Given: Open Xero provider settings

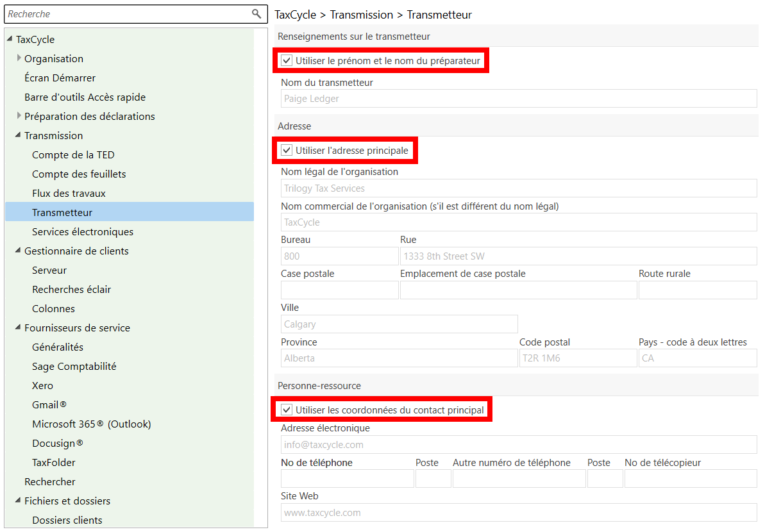Looking at the screenshot, I should click(x=42, y=386).
